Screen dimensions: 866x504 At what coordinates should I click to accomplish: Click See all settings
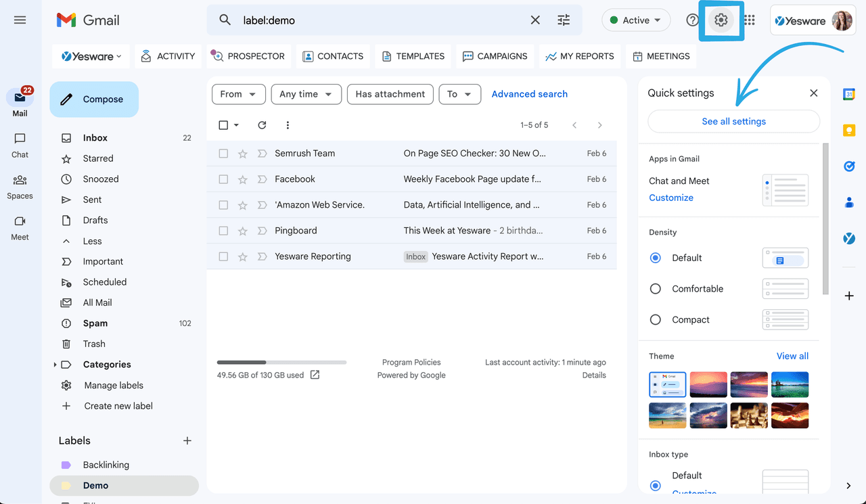[733, 121]
